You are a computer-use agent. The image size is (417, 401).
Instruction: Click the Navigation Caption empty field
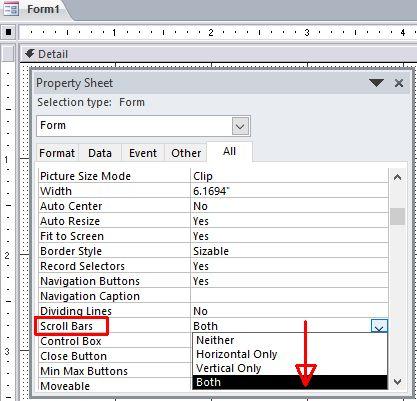pos(289,296)
